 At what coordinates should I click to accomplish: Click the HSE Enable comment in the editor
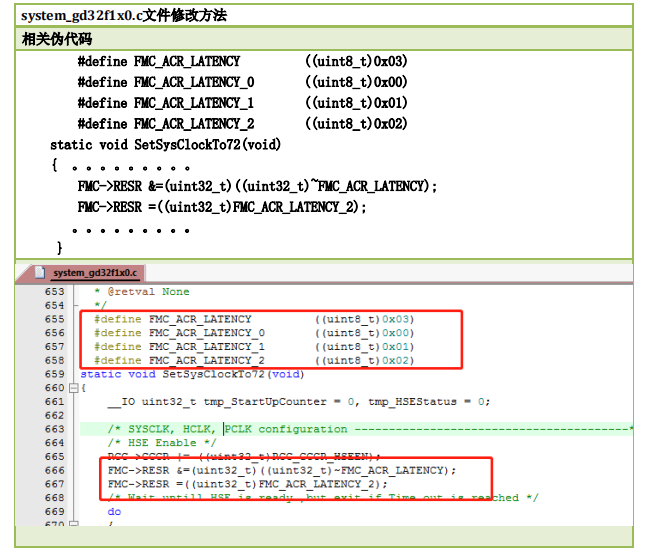click(161, 443)
